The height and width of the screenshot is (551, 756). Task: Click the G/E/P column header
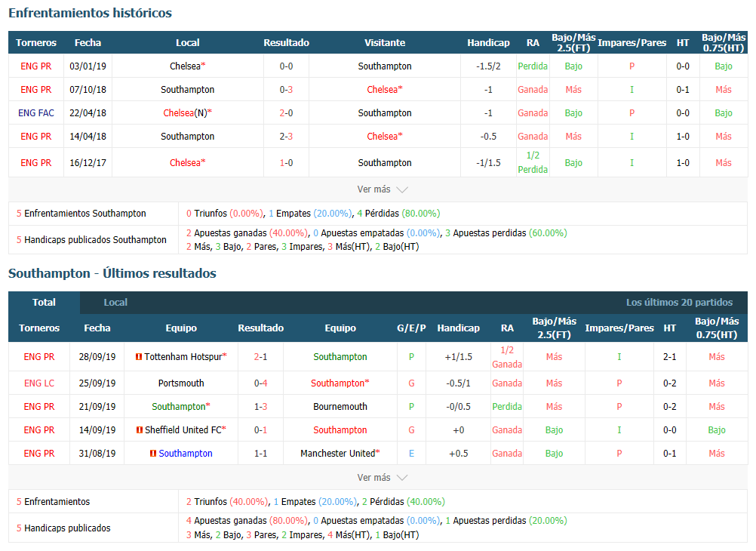pos(411,328)
